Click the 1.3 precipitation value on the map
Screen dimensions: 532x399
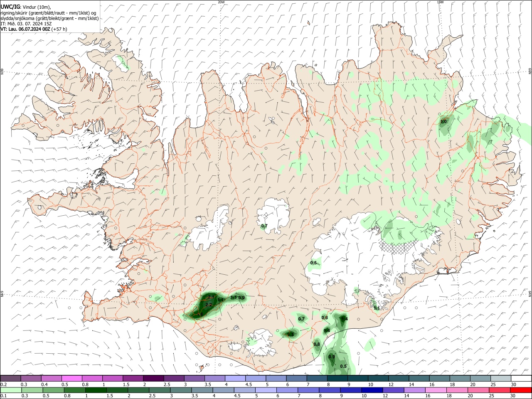click(x=291, y=334)
